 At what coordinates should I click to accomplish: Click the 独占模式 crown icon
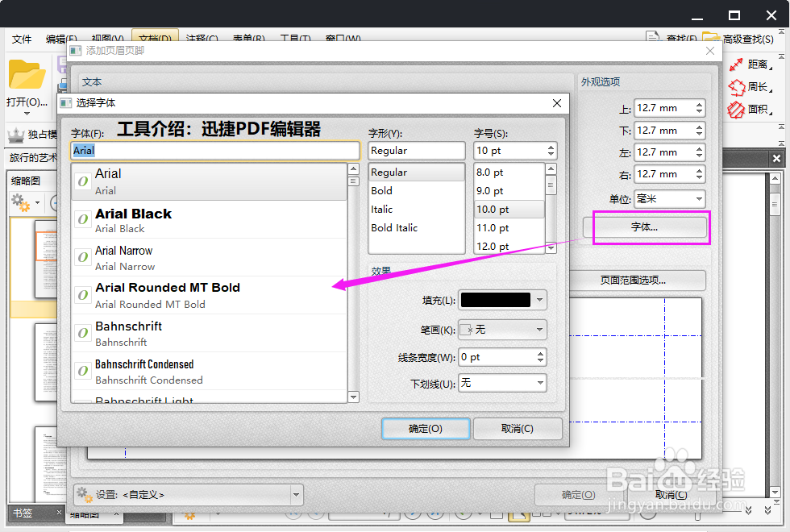click(16, 135)
